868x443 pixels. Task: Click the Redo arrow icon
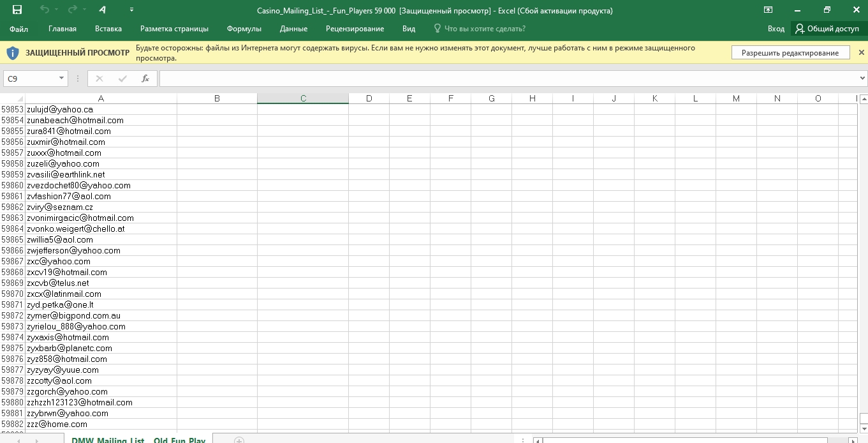(x=72, y=10)
